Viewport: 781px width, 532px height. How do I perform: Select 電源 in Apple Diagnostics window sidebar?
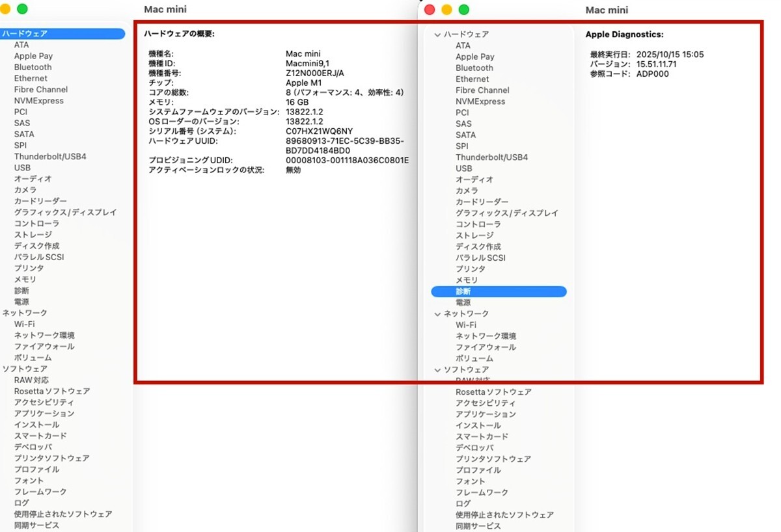pos(463,303)
